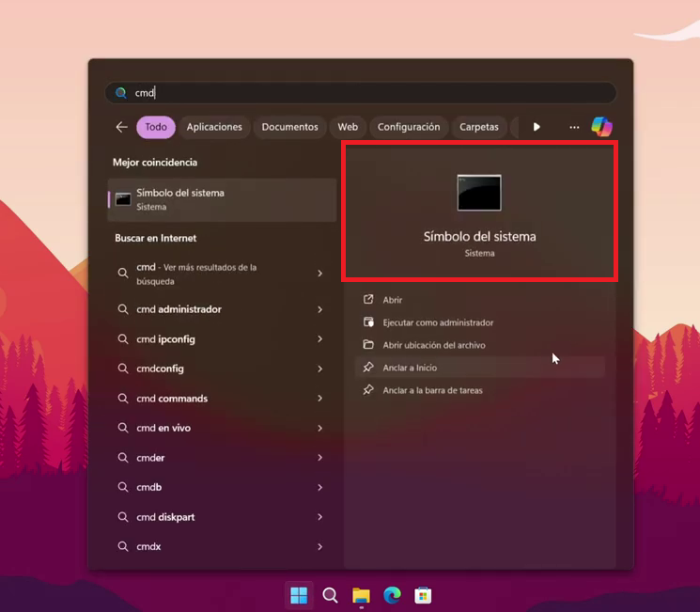Click search icon beside cmdconfig
The height and width of the screenshot is (612, 700).
(123, 369)
